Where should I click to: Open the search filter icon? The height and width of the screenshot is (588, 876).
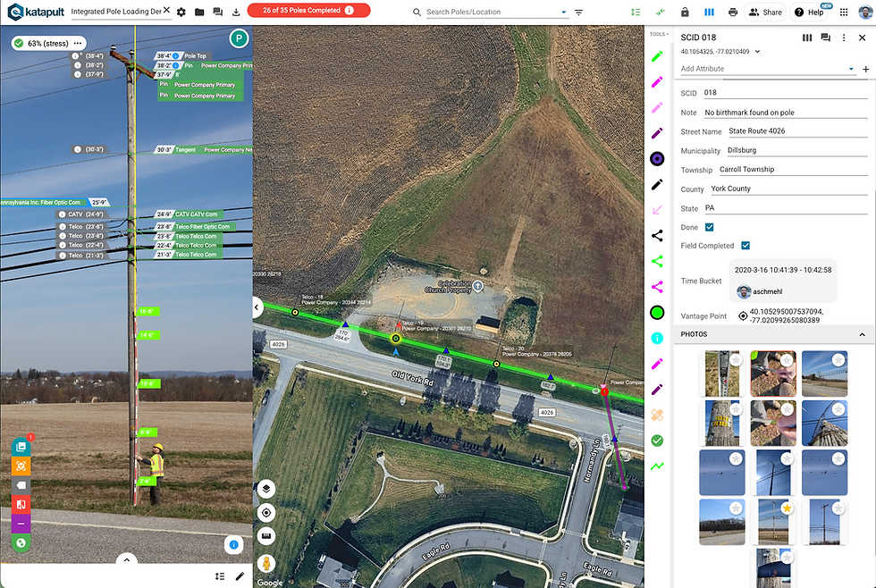[x=579, y=12]
